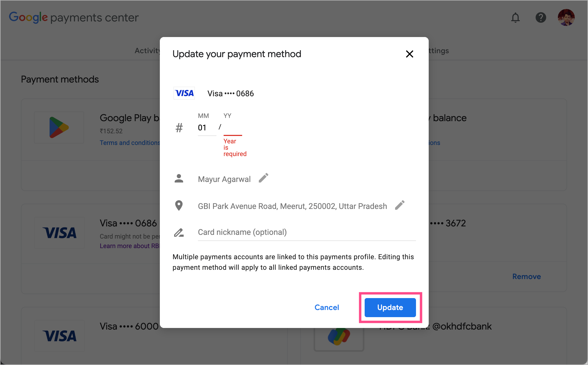Open the Settings tab
The width and height of the screenshot is (588, 365).
coord(438,51)
